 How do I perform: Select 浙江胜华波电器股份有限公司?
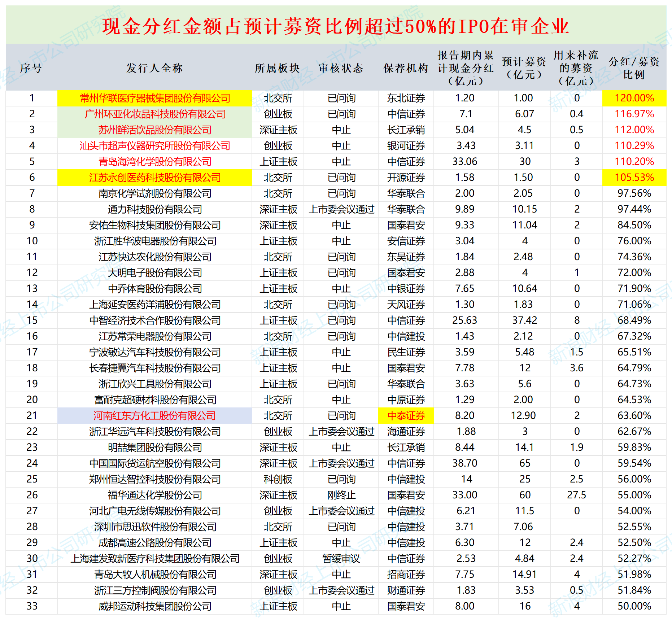155,241
